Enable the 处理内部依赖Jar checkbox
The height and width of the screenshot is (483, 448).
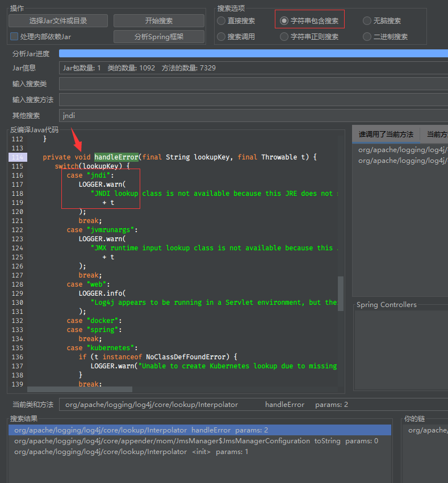coord(15,37)
